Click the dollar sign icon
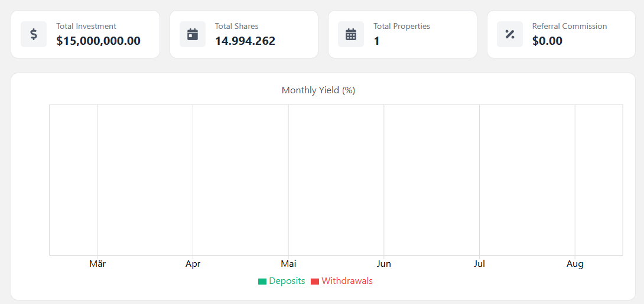 point(34,34)
